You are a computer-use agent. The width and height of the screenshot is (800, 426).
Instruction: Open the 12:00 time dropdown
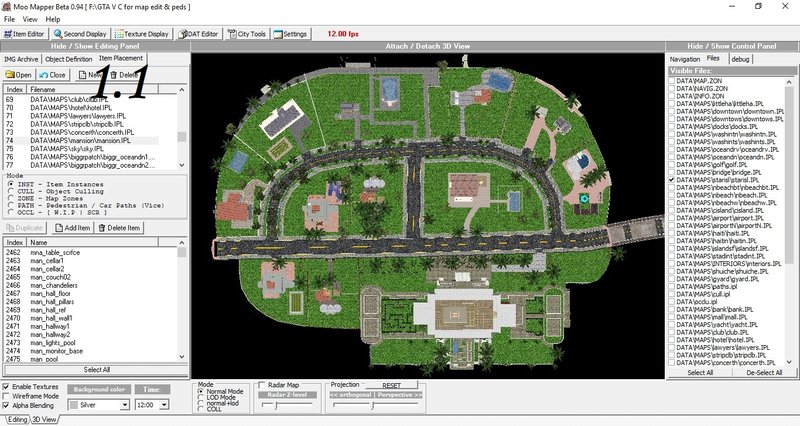(164, 405)
